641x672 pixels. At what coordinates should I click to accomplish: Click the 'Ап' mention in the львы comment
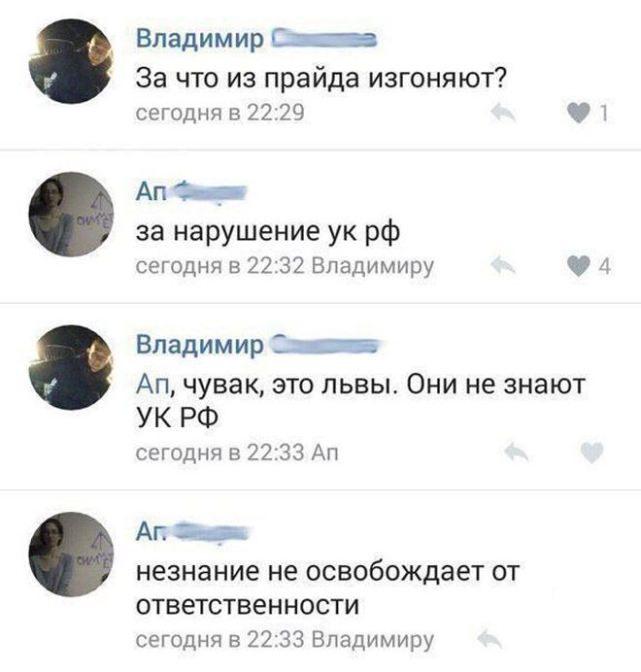point(152,385)
